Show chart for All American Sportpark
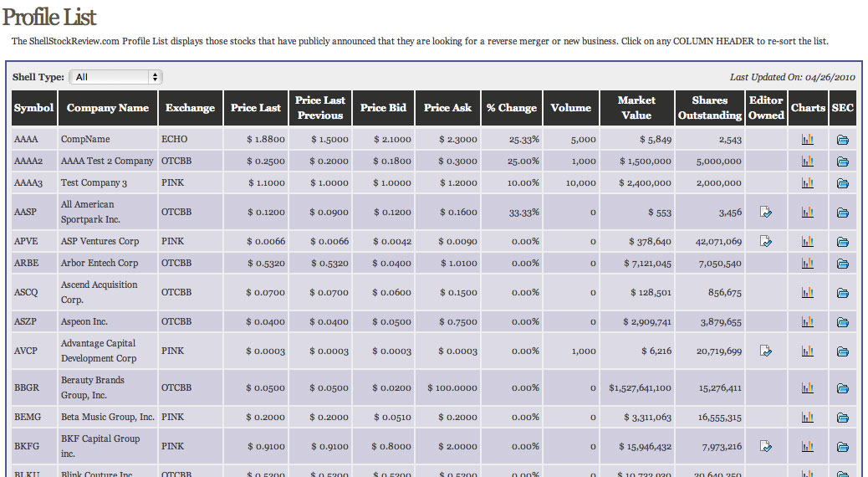 [x=808, y=212]
